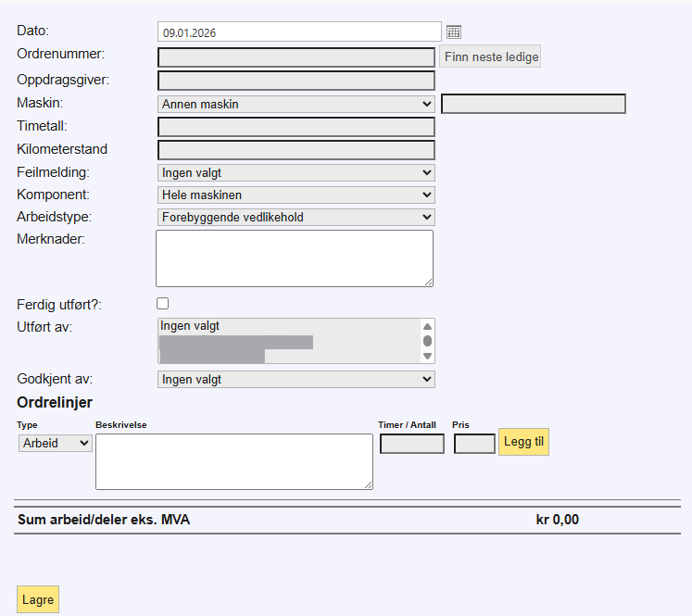Click the Pris input field
Viewport: 692px width, 616px height.
click(474, 444)
